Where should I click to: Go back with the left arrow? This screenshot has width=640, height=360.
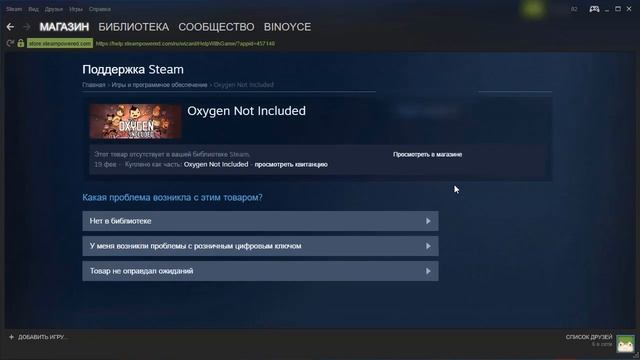coord(10,27)
